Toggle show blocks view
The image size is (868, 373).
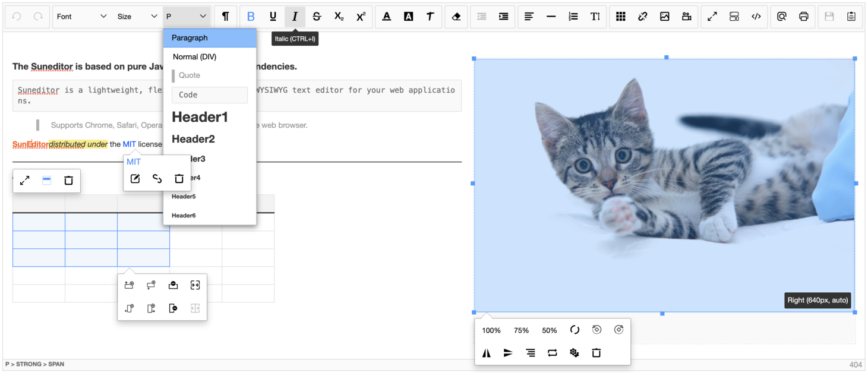coord(734,17)
